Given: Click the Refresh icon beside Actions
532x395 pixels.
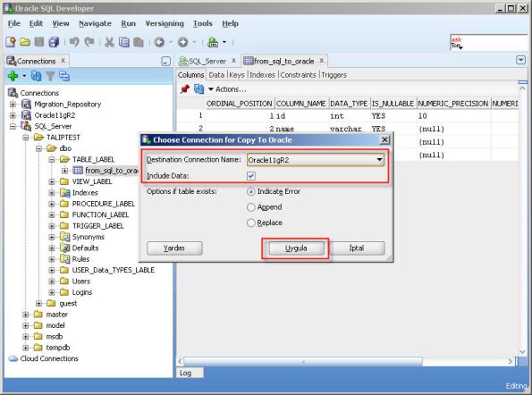Looking at the screenshot, I should tap(198, 89).
